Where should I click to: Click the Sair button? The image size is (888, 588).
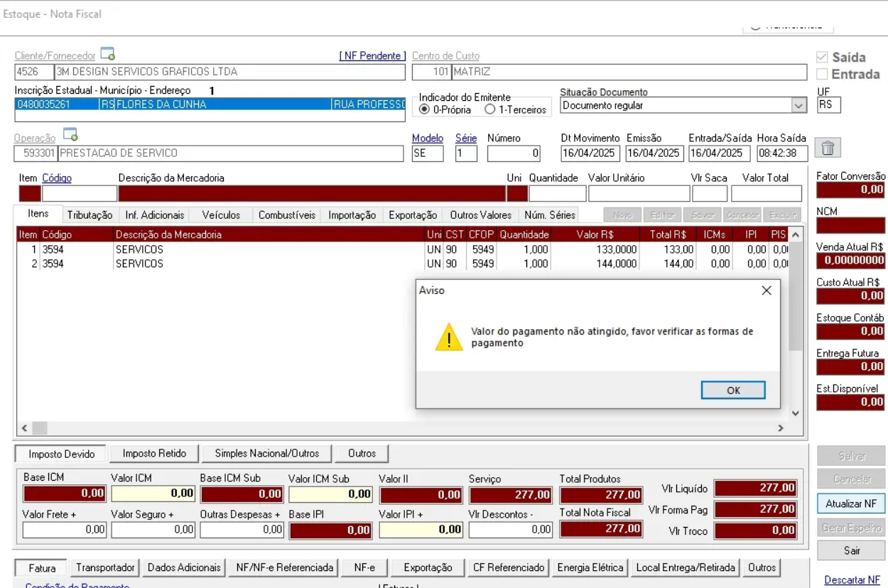(x=851, y=550)
